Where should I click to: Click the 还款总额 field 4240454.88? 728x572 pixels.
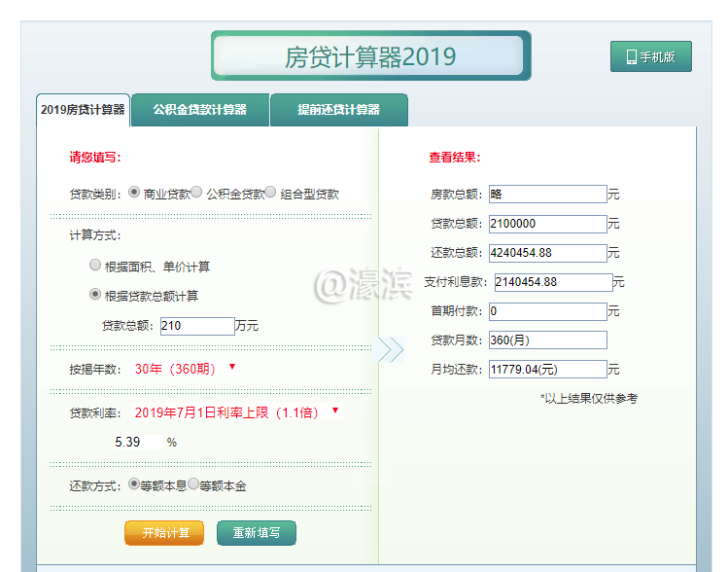tap(548, 253)
